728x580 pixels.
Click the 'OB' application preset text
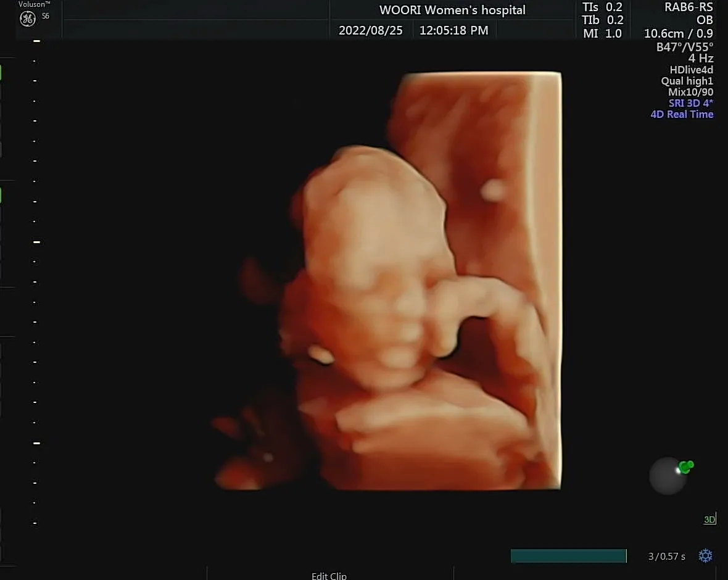click(705, 20)
